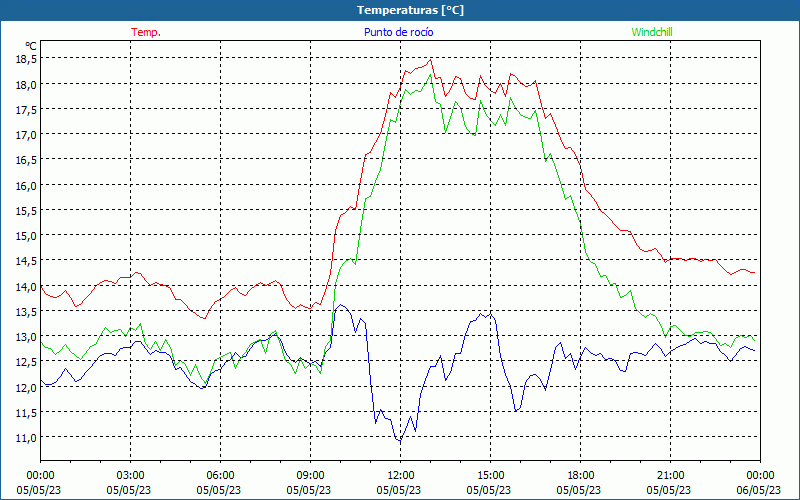The image size is (800, 500).
Task: Click the green windchill peak near 13:00
Action: (431, 74)
